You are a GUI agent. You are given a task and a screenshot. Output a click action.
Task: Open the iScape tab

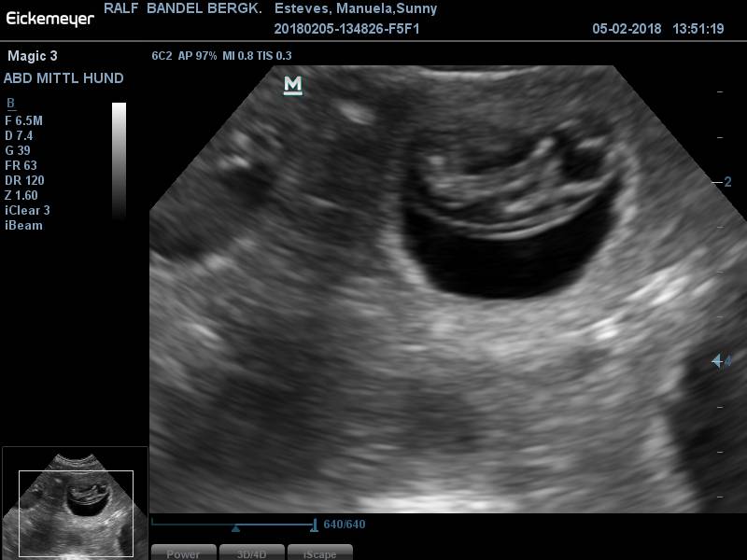pyautogui.click(x=319, y=553)
